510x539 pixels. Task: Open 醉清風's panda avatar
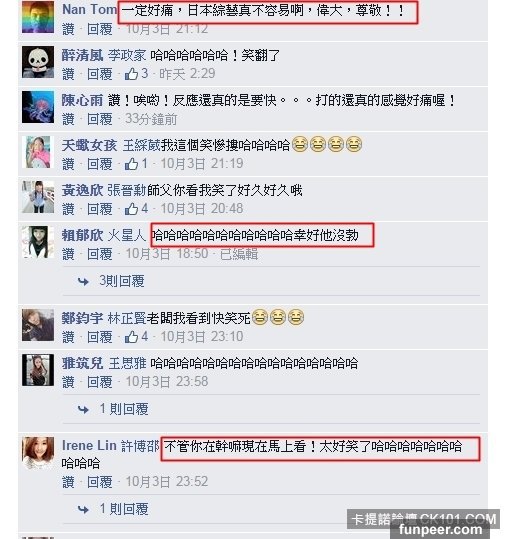coord(38,62)
